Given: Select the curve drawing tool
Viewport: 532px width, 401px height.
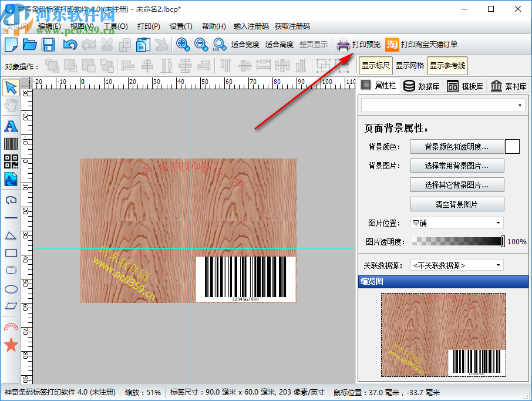Looking at the screenshot, I should point(11,200).
